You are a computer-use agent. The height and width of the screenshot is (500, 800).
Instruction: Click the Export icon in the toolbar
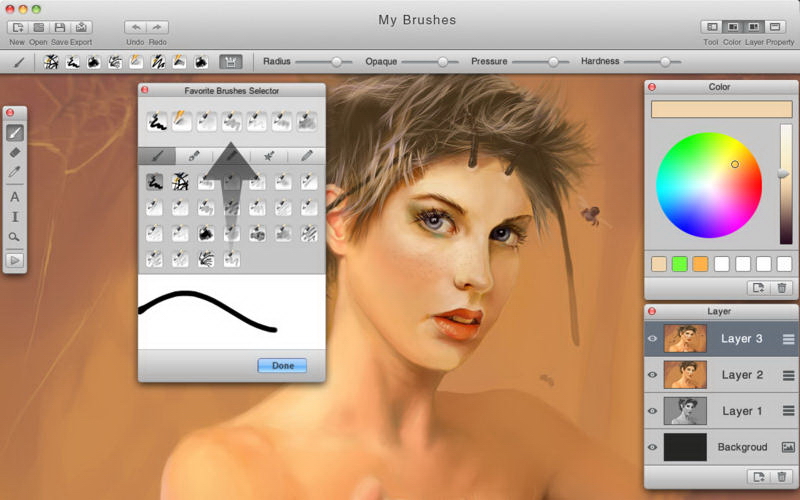coord(81,27)
